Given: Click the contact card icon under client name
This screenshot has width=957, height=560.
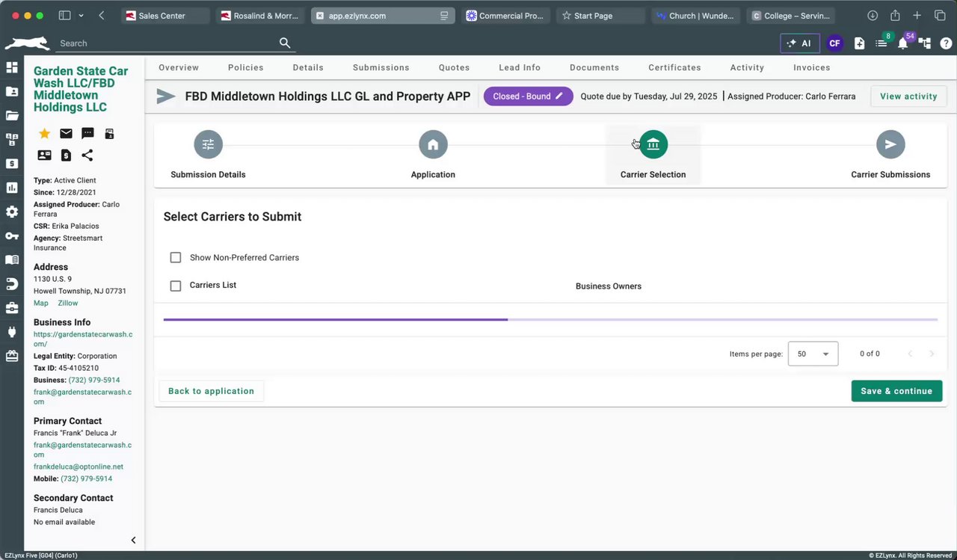Looking at the screenshot, I should 44,155.
